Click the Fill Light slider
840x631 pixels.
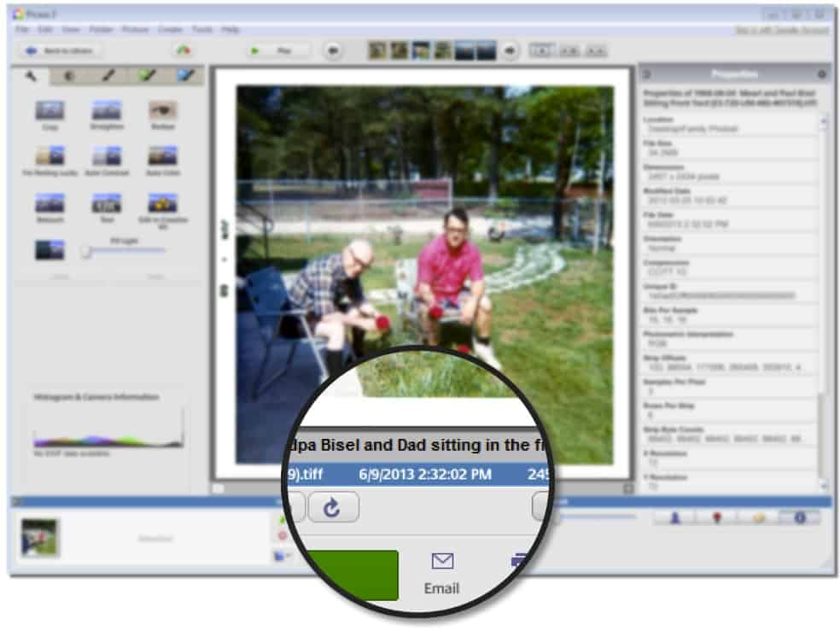(124, 251)
